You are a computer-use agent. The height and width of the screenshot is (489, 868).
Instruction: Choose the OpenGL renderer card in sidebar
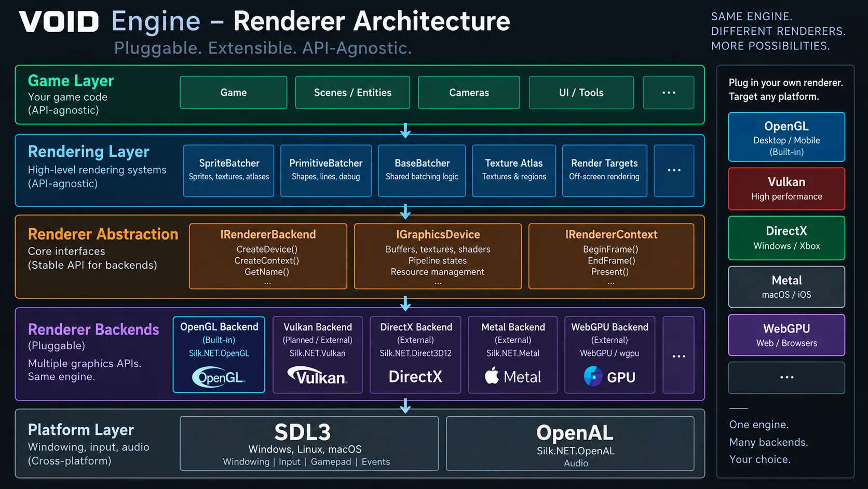[x=786, y=137]
